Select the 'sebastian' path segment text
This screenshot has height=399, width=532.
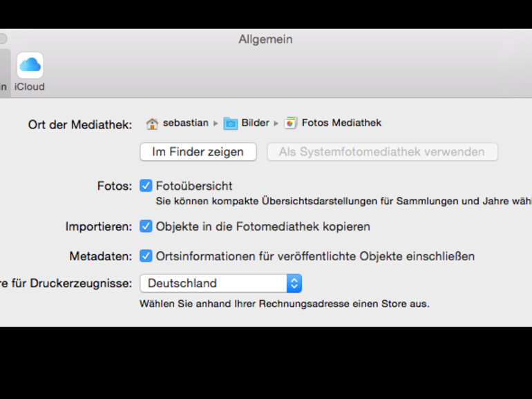click(186, 123)
